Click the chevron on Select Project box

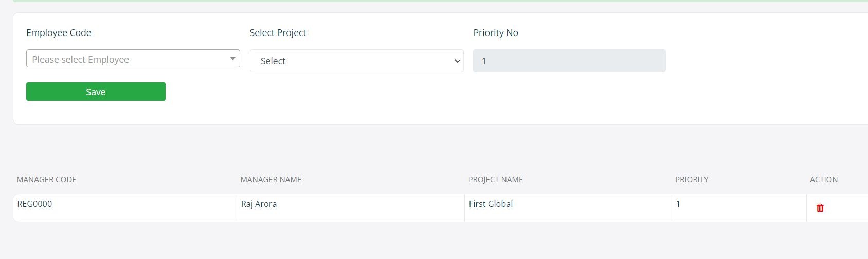pyautogui.click(x=457, y=61)
